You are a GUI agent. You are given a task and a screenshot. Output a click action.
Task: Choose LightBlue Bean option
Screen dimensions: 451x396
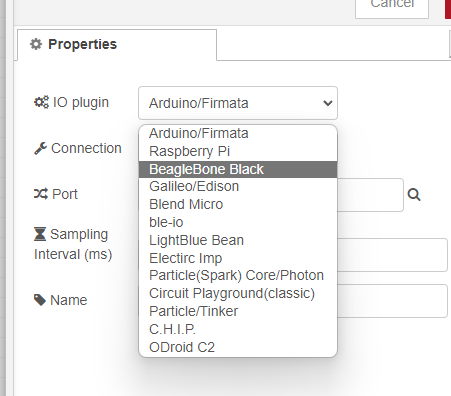click(x=238, y=240)
